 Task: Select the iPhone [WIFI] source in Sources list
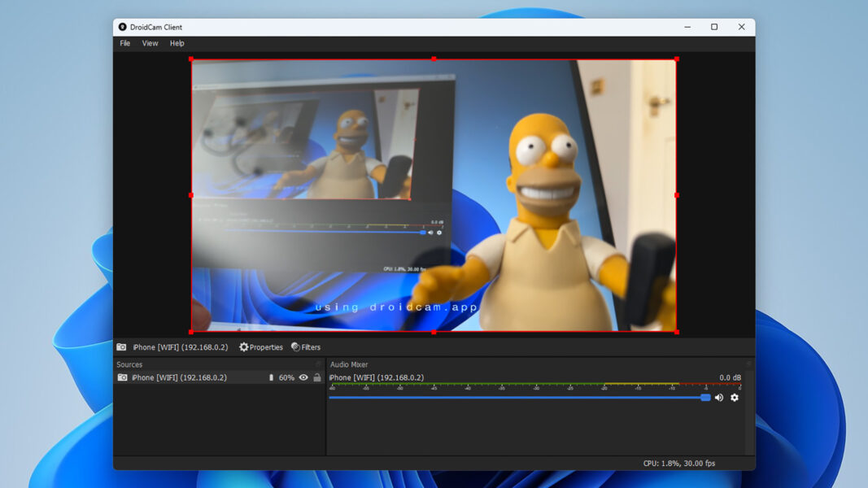pyautogui.click(x=179, y=377)
